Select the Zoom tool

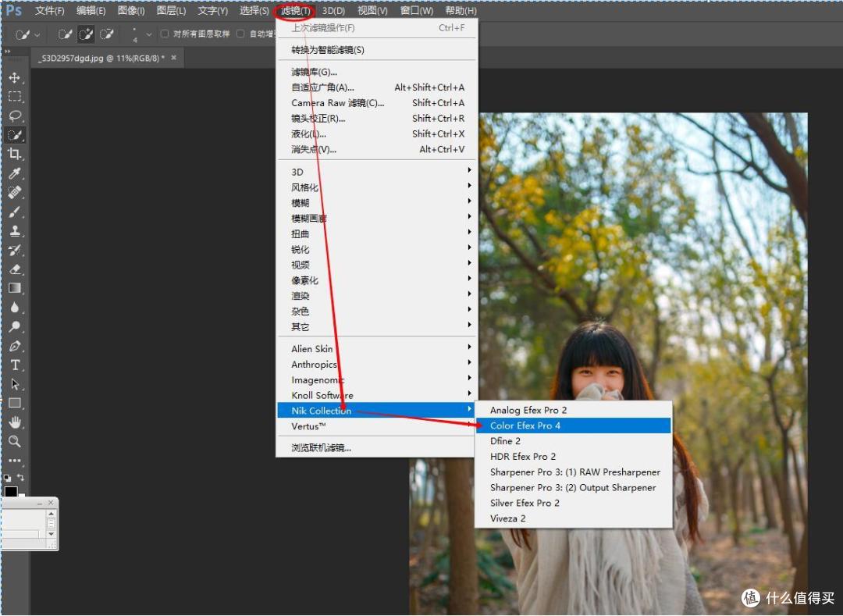[x=15, y=441]
